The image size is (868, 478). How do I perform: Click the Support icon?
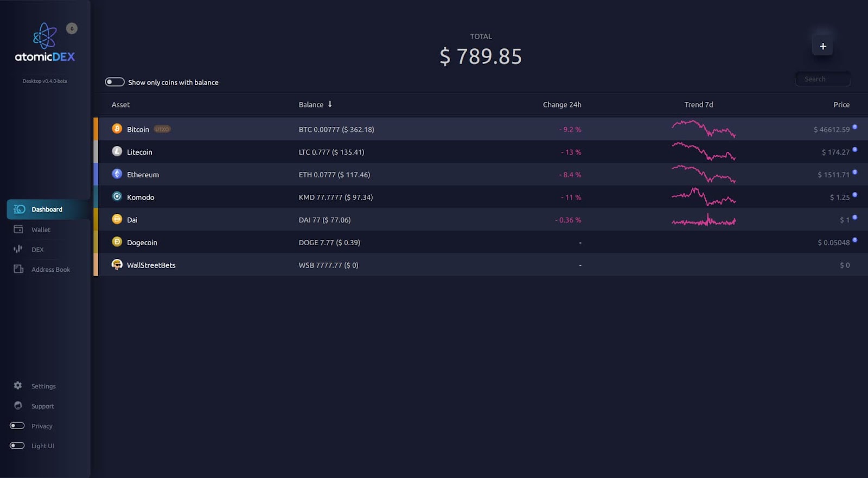point(18,405)
